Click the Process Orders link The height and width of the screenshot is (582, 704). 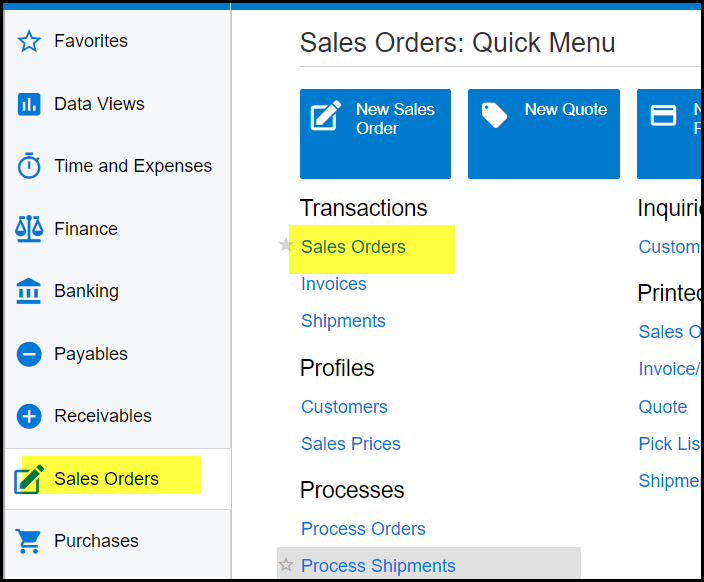363,529
